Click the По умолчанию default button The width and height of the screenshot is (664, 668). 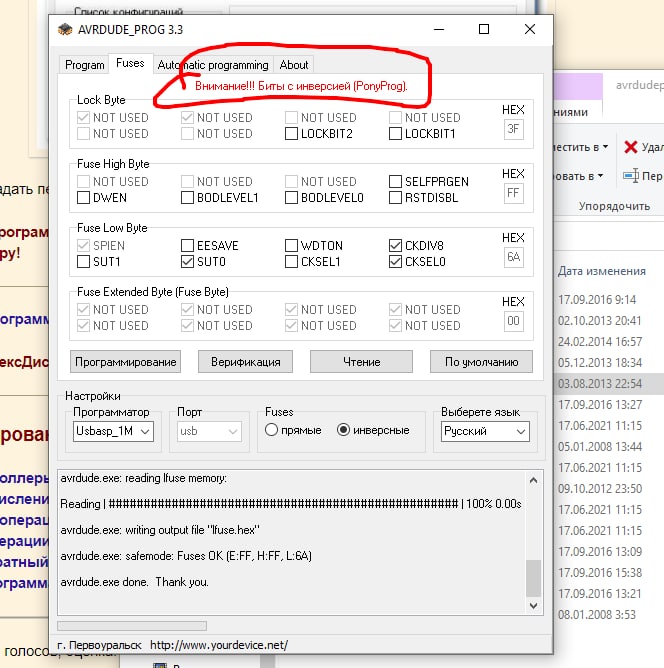[481, 362]
